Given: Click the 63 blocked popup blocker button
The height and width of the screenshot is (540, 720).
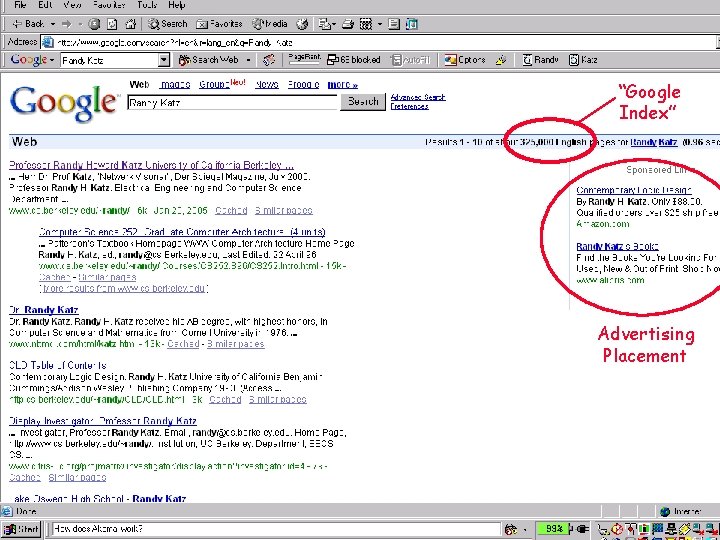Looking at the screenshot, I should [x=354, y=60].
